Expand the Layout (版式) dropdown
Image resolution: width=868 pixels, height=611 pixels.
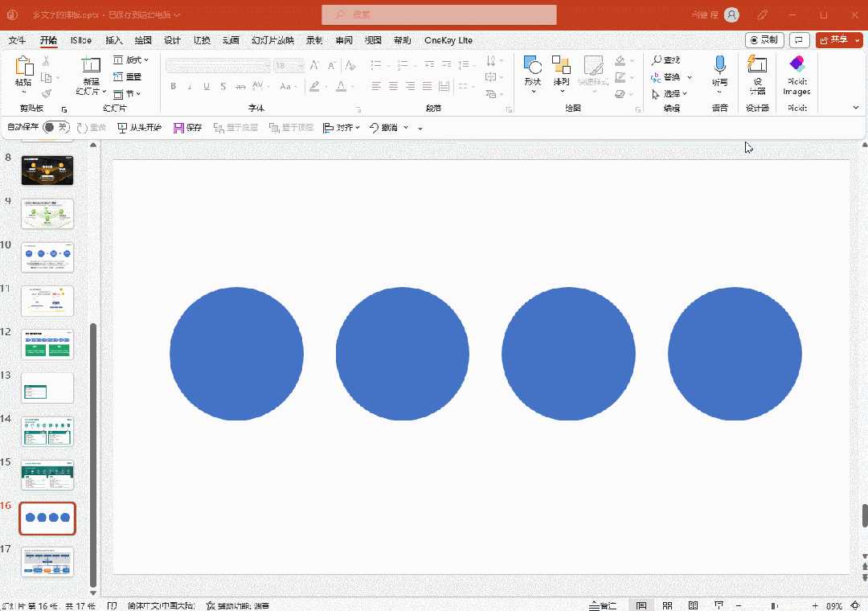point(133,59)
